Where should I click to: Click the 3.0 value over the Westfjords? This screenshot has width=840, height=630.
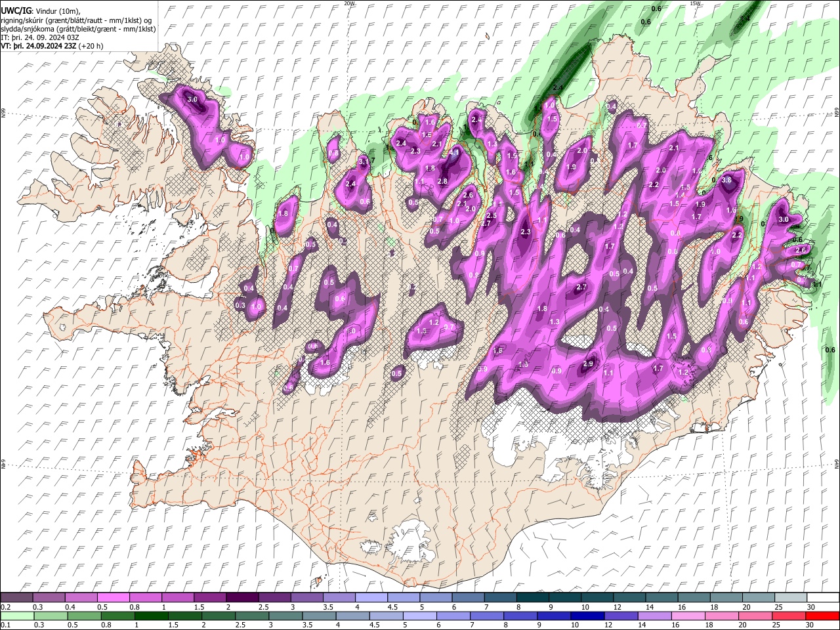192,99
